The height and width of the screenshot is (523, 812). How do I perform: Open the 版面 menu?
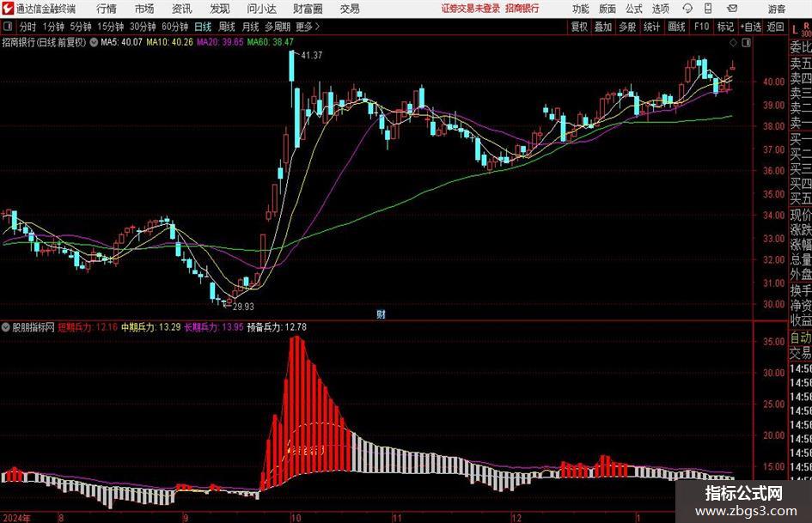[x=607, y=9]
